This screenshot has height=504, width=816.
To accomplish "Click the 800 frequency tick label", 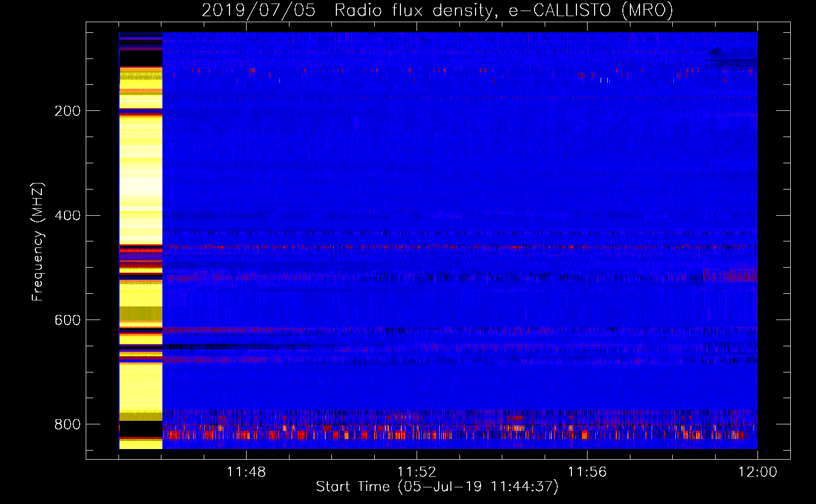I will point(67,424).
